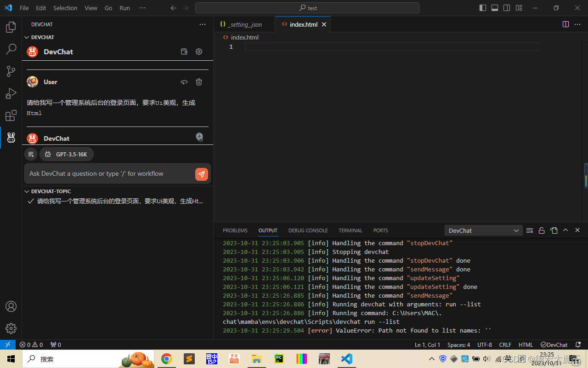Open the Selection menu
This screenshot has width=588, height=368.
[x=65, y=8]
